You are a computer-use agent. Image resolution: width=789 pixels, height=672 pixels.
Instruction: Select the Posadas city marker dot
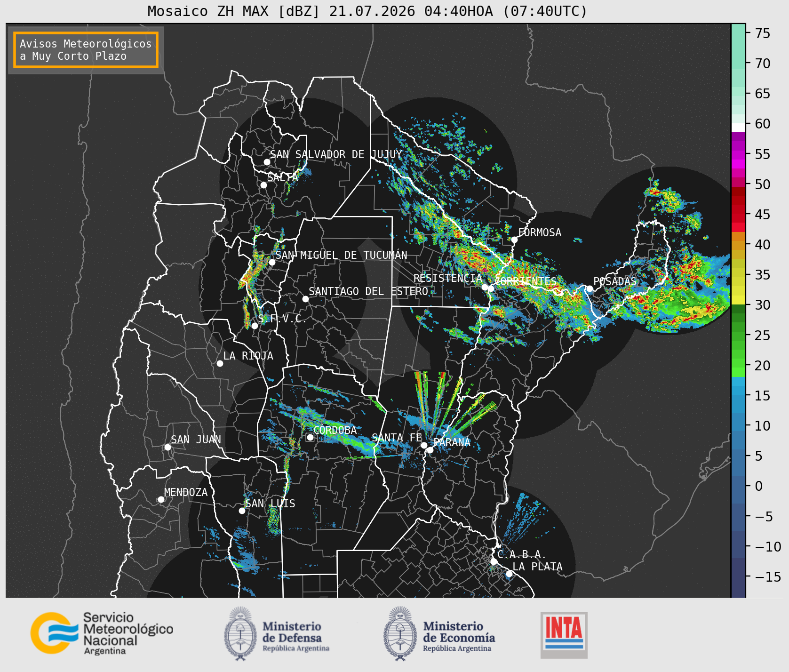[589, 289]
